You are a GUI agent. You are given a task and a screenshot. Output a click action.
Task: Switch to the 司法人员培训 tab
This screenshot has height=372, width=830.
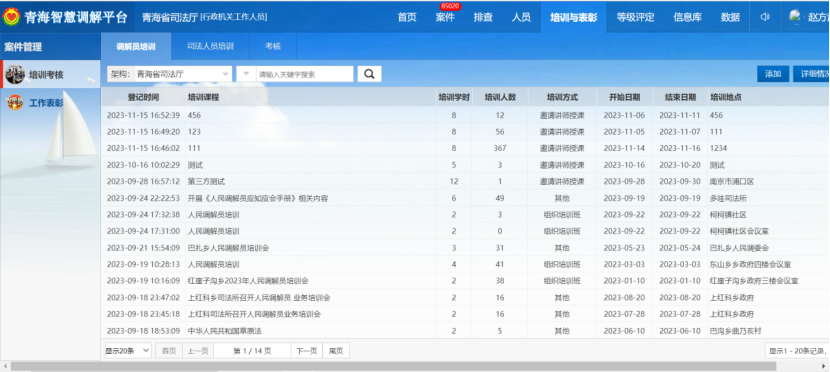coord(210,47)
